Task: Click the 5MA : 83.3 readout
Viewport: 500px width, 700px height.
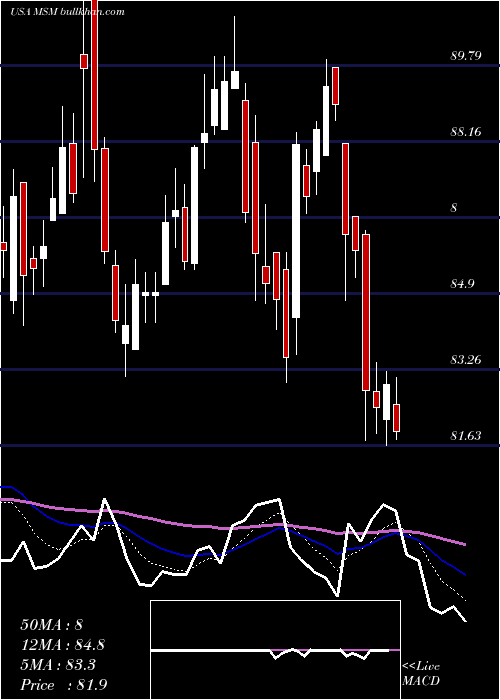Action: point(58,665)
